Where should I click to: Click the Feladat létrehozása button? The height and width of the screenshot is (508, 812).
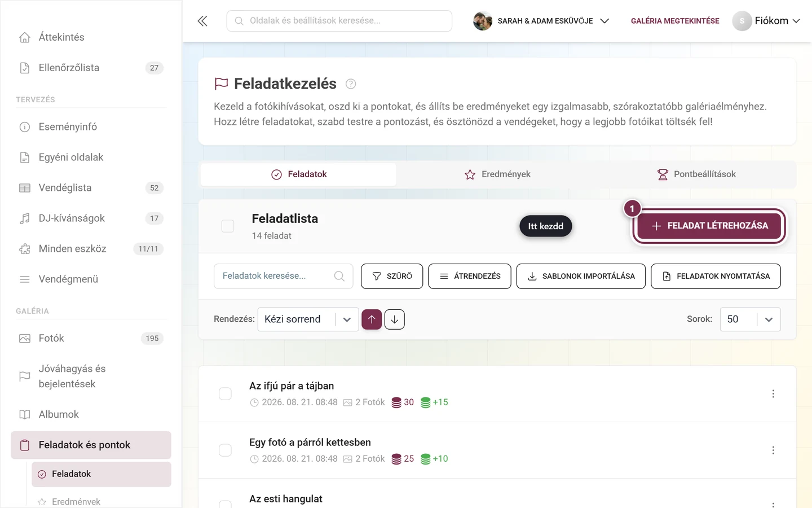(x=709, y=226)
